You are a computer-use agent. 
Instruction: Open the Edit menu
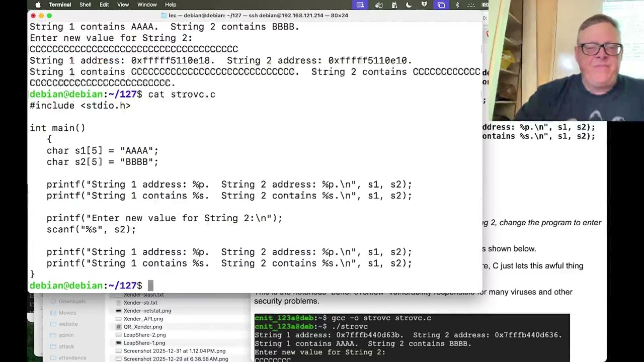pyautogui.click(x=104, y=5)
